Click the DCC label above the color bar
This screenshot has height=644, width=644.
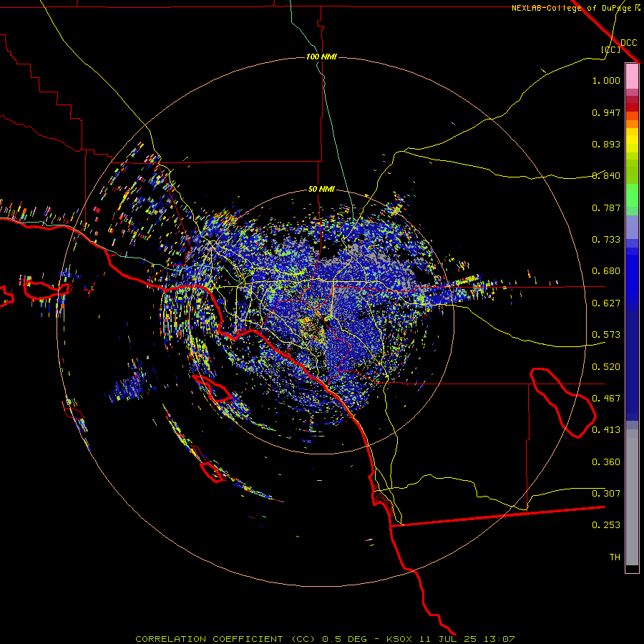(628, 43)
